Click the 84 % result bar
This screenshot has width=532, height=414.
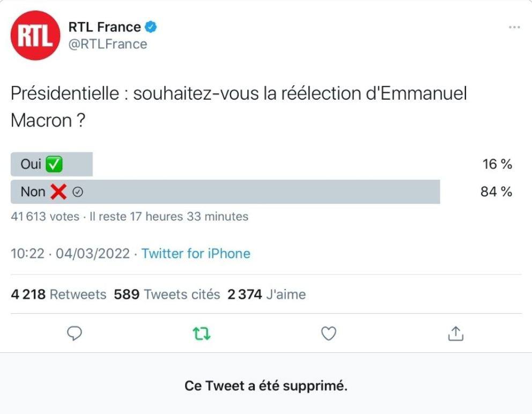225,192
